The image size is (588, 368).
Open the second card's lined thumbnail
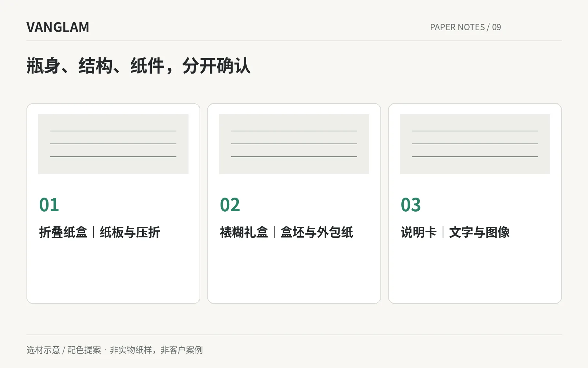294,144
